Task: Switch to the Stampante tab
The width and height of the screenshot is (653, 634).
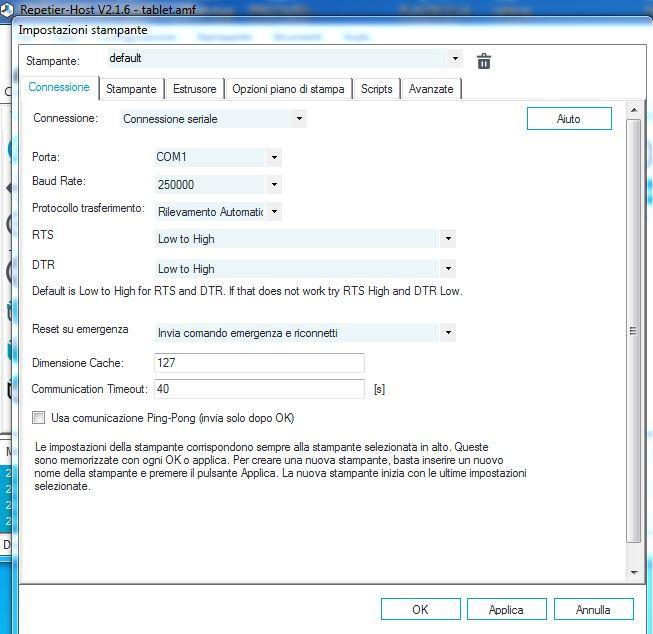Action: 131,89
